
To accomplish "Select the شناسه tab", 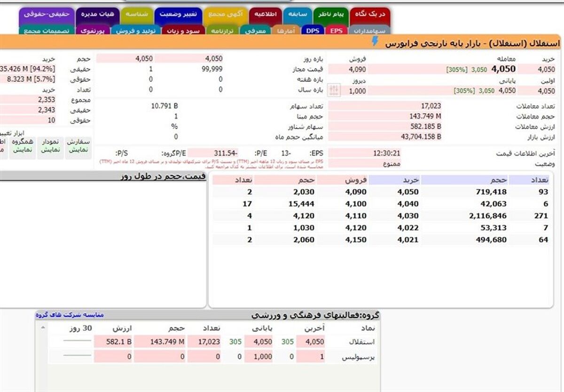I will point(137,15).
